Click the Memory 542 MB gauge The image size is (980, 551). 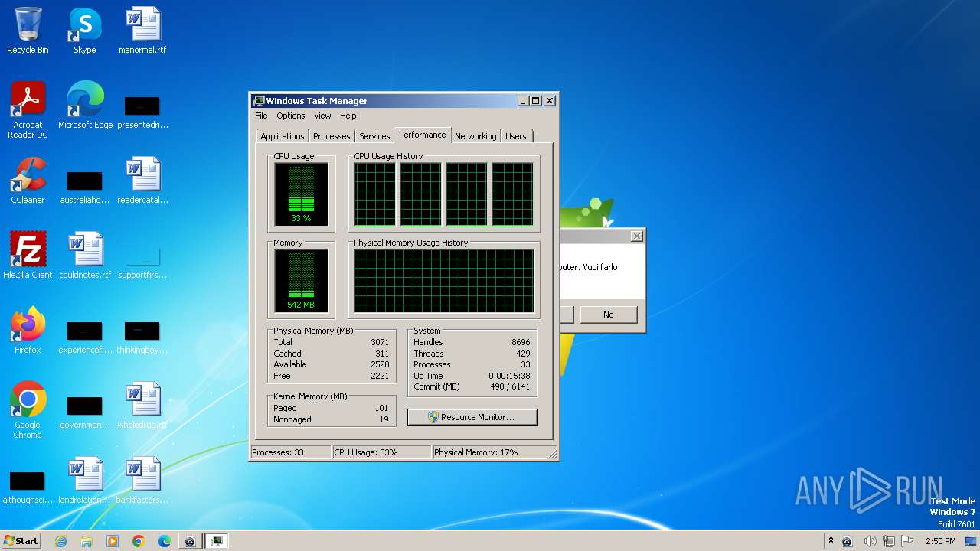[x=301, y=281]
